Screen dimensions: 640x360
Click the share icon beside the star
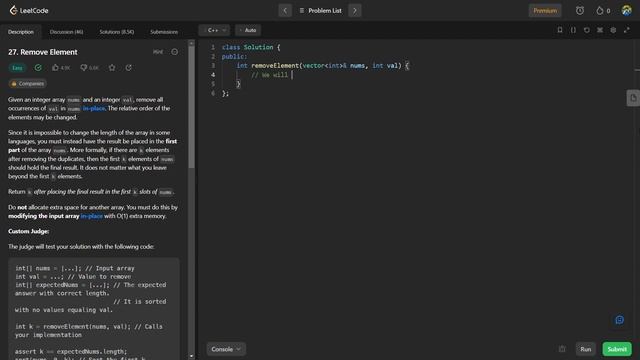pos(129,68)
